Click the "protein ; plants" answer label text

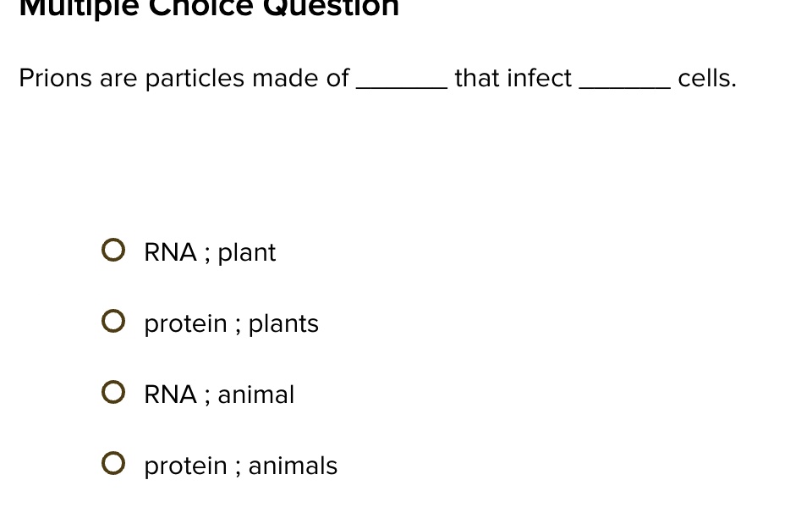point(231,324)
